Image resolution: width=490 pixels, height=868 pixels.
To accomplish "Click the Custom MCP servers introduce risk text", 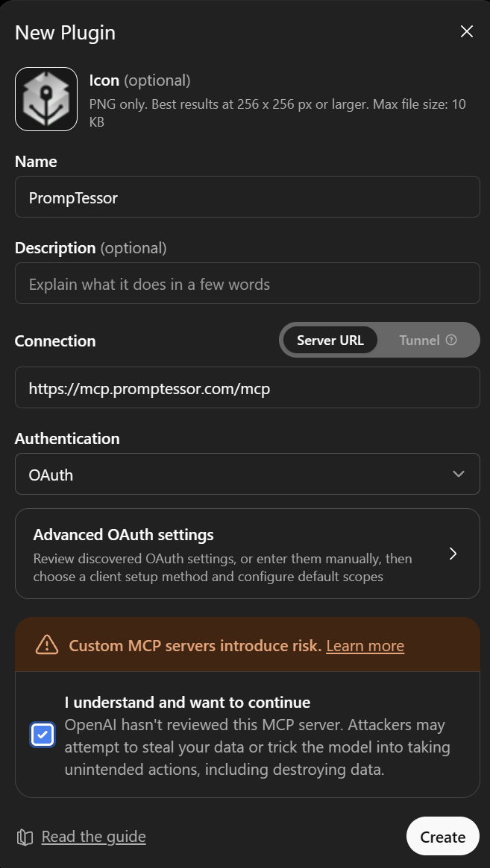I will [195, 646].
